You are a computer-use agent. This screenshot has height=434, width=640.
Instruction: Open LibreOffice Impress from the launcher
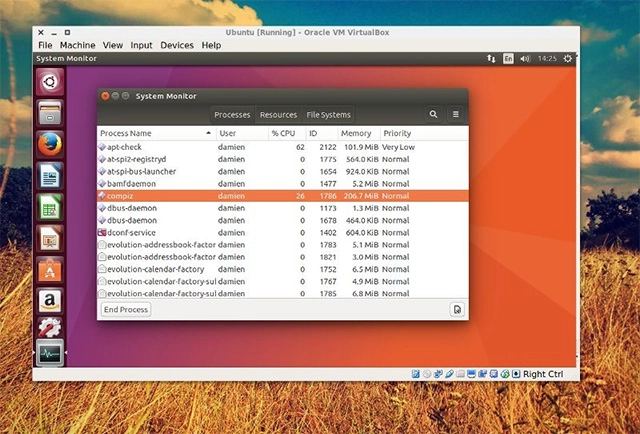[x=50, y=239]
